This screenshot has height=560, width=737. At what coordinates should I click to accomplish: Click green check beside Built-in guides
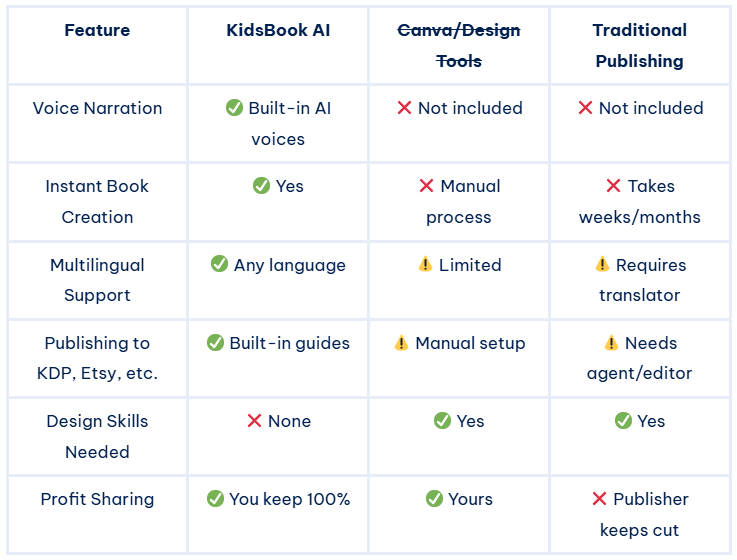tap(215, 343)
